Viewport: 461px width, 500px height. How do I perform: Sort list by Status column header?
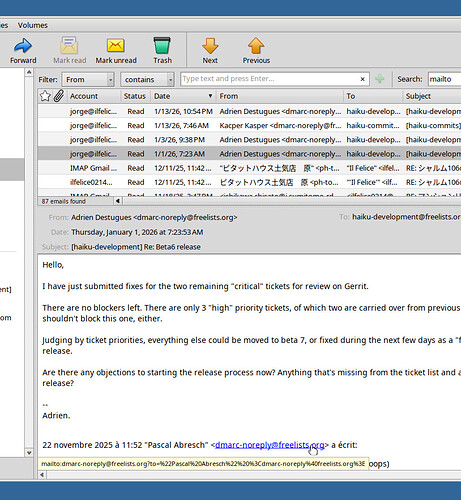pos(135,96)
